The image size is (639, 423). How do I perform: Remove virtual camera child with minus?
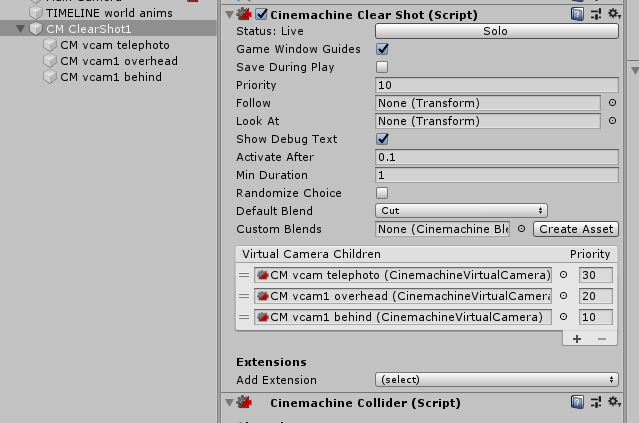pyautogui.click(x=602, y=339)
